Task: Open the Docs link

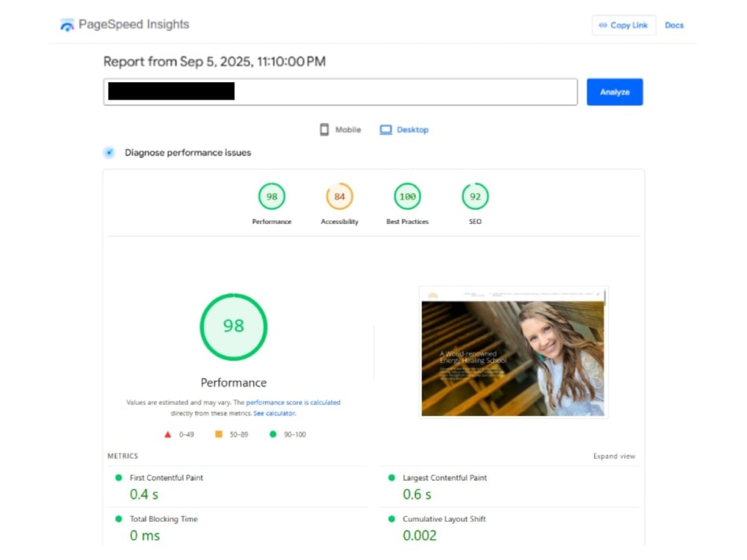Action: coord(674,25)
